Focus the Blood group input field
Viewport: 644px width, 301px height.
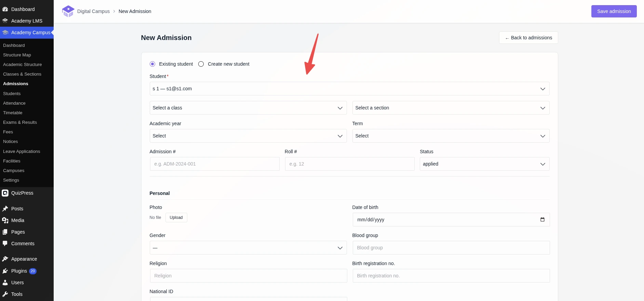point(451,248)
